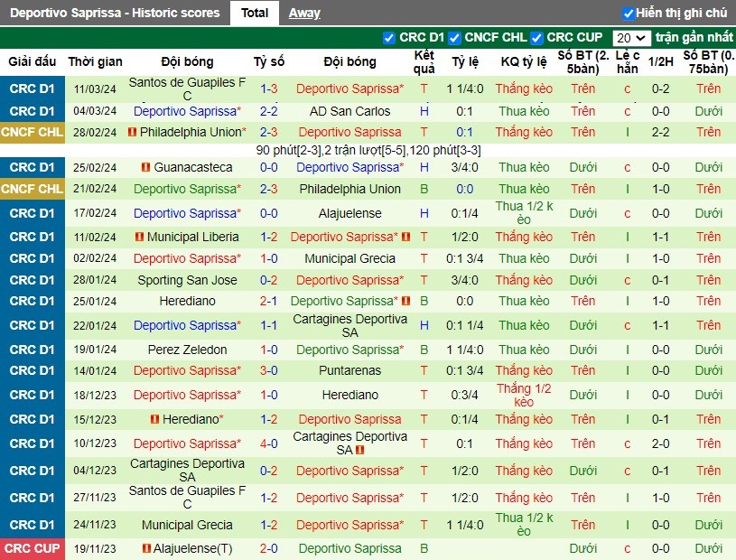Screen dimensions: 736x560
Task: Open Municipal Grecia team on 02/02/24
Action: pyautogui.click(x=349, y=258)
